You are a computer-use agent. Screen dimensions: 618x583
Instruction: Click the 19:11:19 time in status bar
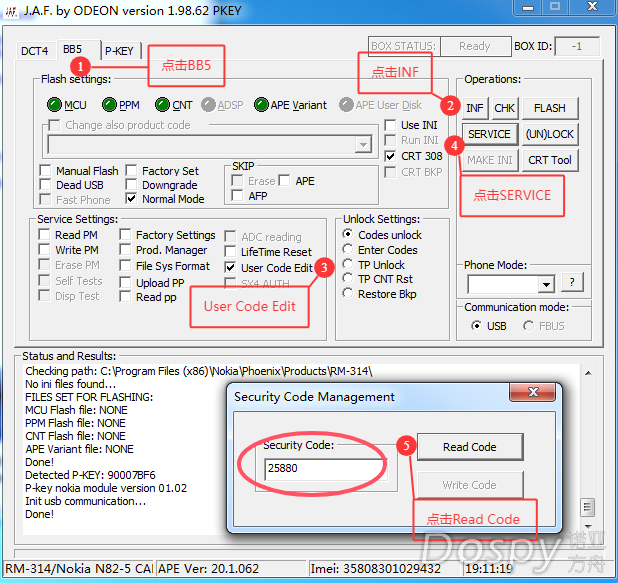(489, 569)
